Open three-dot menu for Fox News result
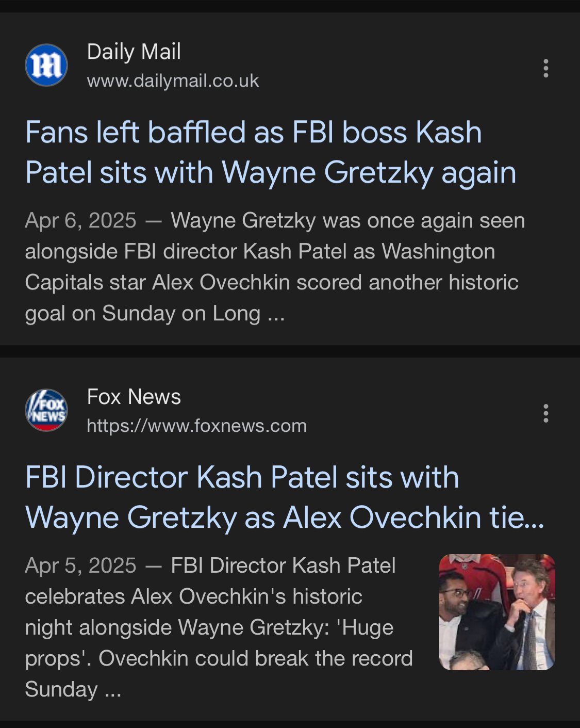Screen dimensions: 580x728 click(x=545, y=413)
